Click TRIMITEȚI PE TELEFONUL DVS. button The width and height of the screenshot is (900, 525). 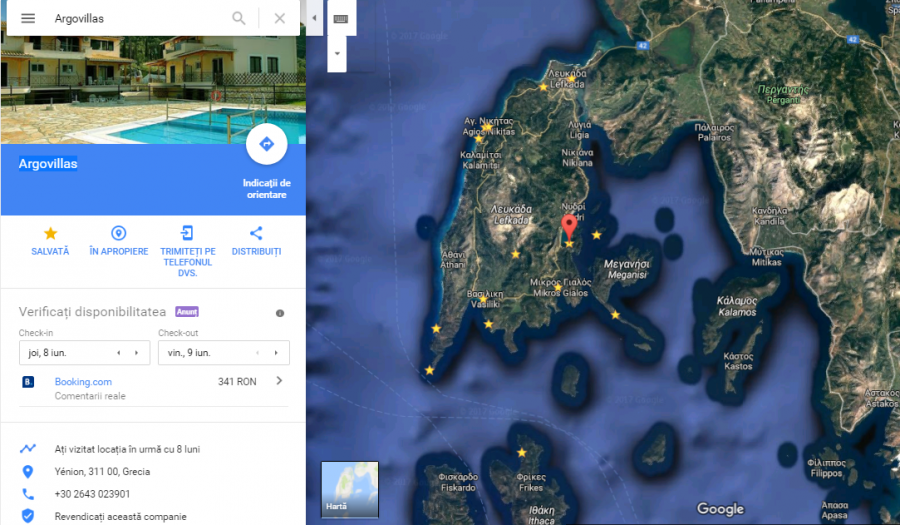point(188,251)
